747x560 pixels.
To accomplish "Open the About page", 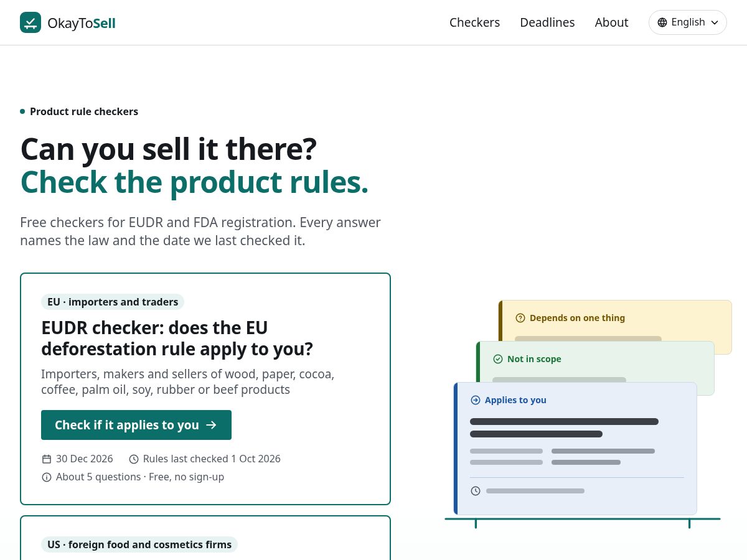I will click(x=611, y=22).
